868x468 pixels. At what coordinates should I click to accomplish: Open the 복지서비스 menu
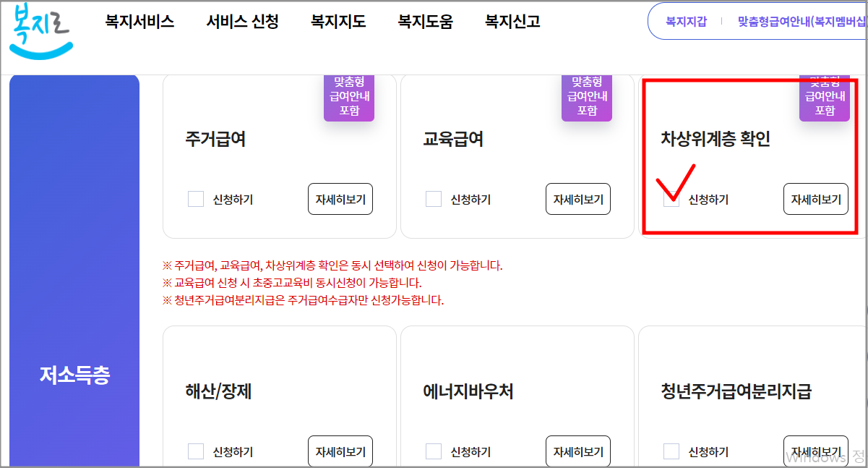(139, 22)
